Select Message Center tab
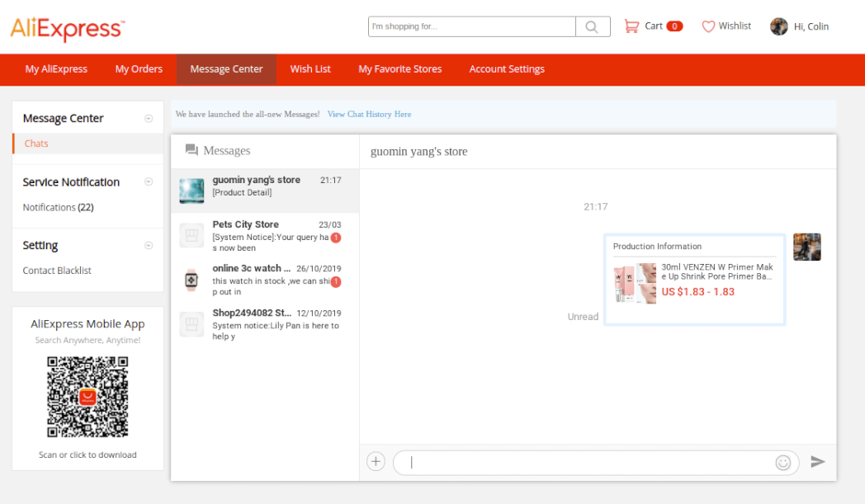This screenshot has height=504, width=865. click(x=226, y=69)
